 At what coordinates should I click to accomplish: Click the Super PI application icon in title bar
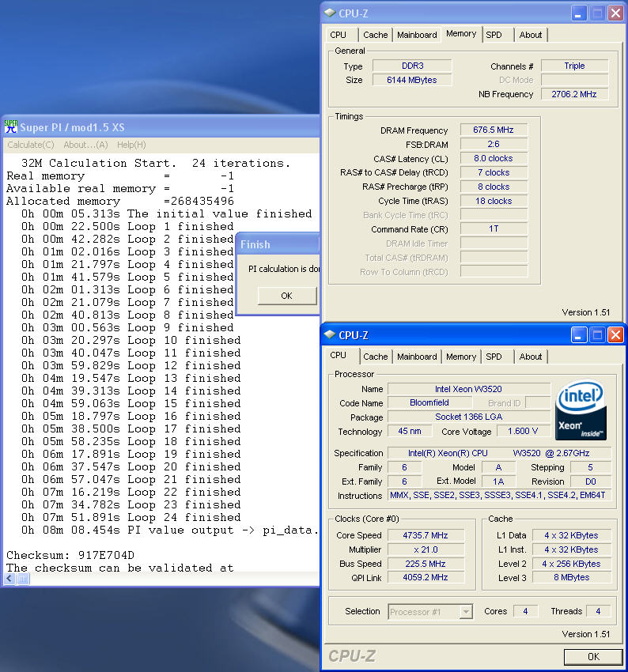11,126
